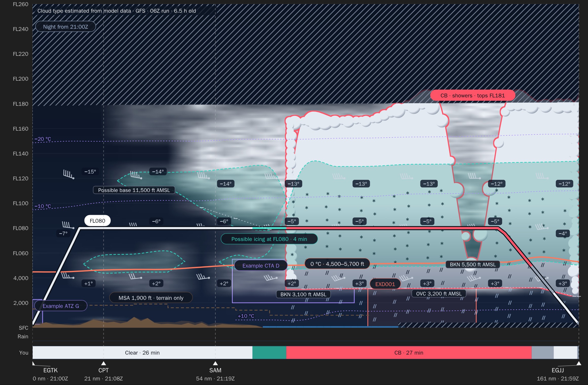Click the −20 °C isotherm label
This screenshot has height=385, width=588.
point(43,139)
